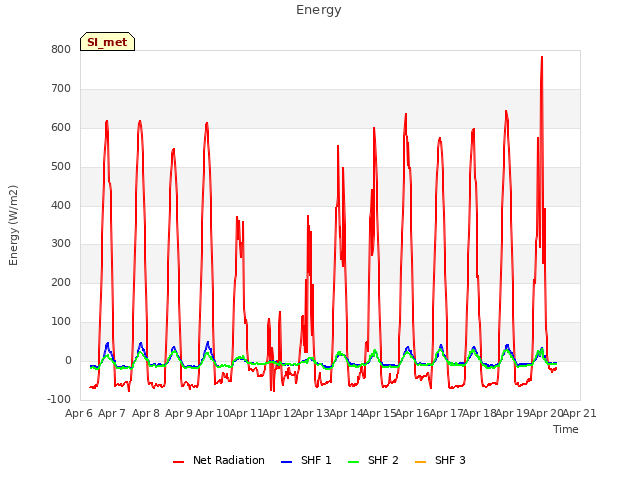The image size is (640, 480).
Task: Click the highest Net Radiation peak near Apr 20
Action: pyautogui.click(x=542, y=57)
